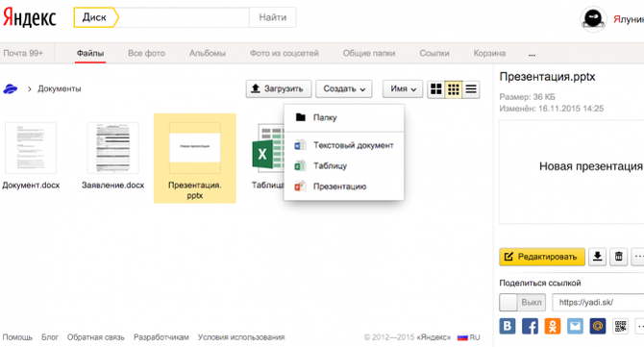Go to Почта 99+ mail
Viewport: 644px width, 347px height.
[23, 54]
